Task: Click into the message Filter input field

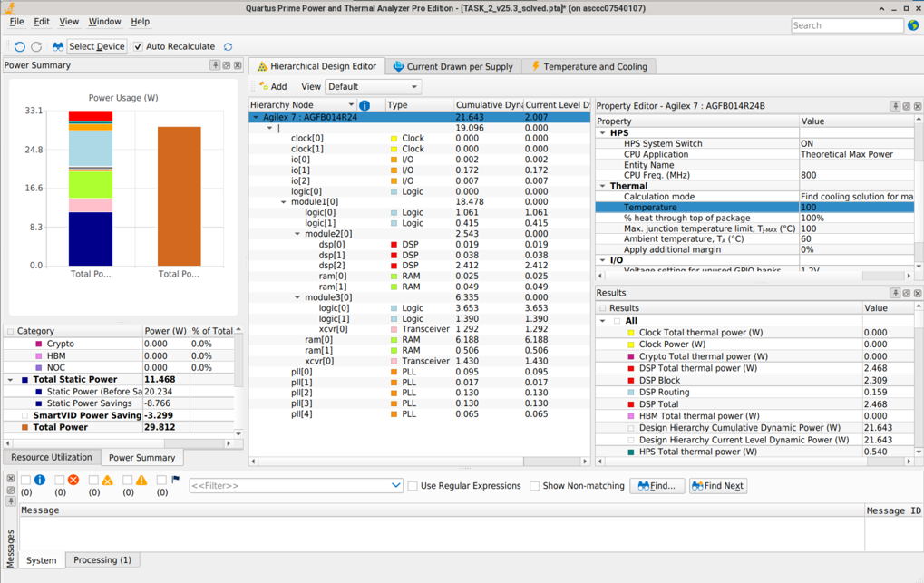Action: tap(288, 486)
